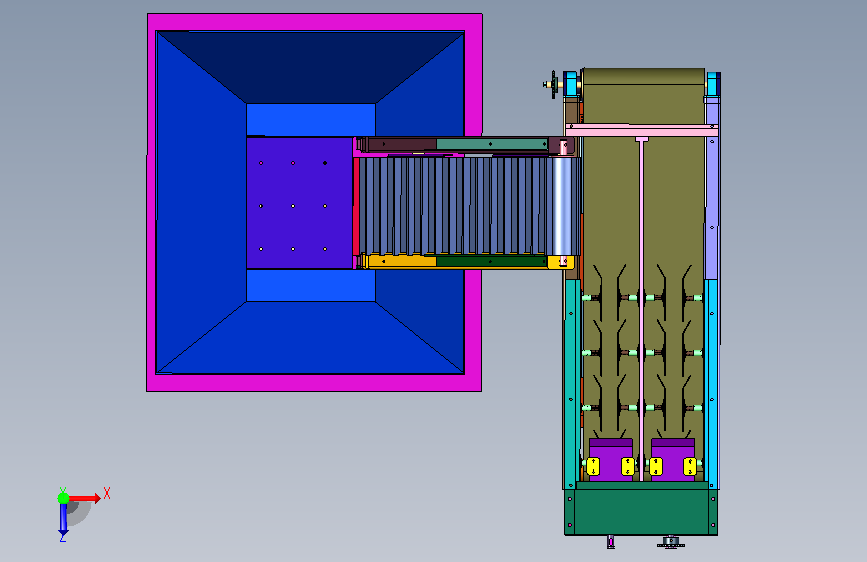Screen dimensions: 867x562
Task: Select the yellow lower rail of ribbed conveyor
Action: click(x=402, y=262)
